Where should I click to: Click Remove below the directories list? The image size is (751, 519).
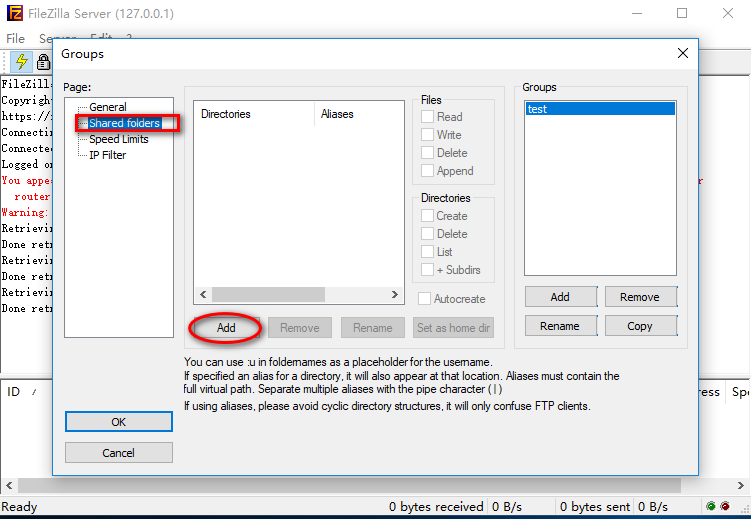(x=300, y=328)
